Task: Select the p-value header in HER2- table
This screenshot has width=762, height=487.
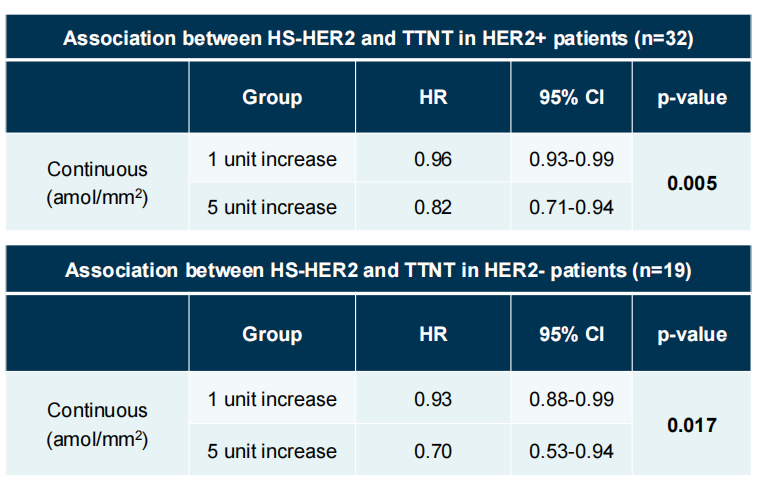Action: pos(692,334)
